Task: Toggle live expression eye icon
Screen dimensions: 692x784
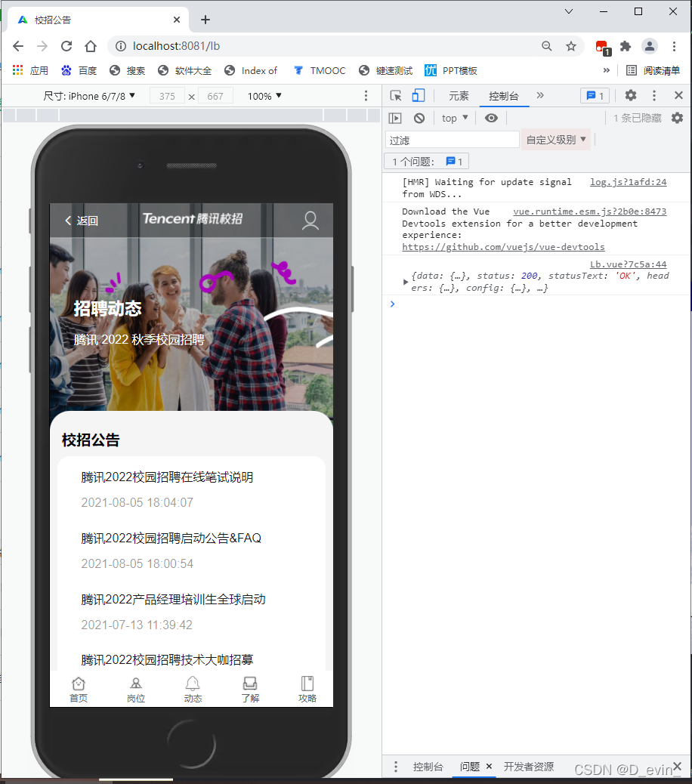Action: coord(492,118)
